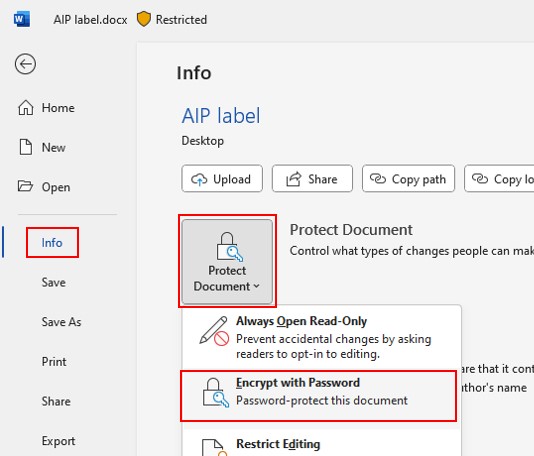Click the Protect Document chevron arrow
The width and height of the screenshot is (534, 456).
click(x=256, y=286)
